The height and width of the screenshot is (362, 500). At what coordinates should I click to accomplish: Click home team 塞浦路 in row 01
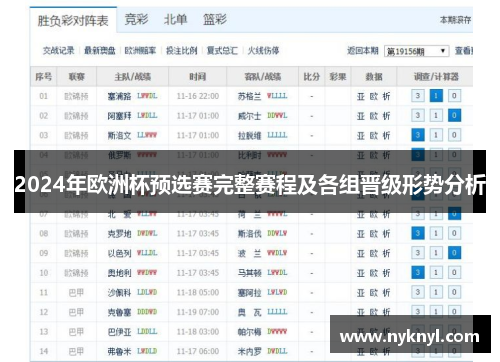point(119,96)
